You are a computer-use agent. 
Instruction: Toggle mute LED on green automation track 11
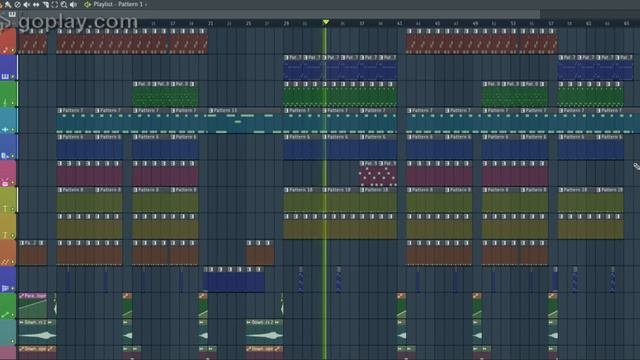13,315
